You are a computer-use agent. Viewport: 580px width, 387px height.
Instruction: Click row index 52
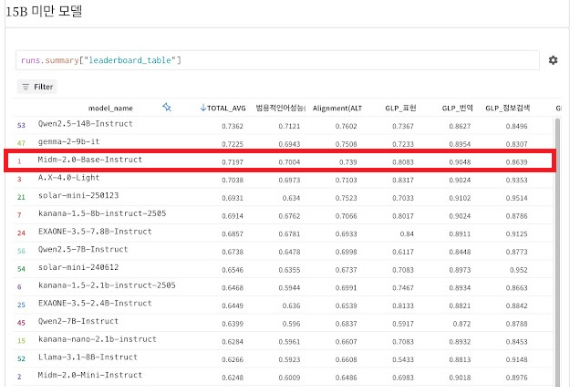click(x=21, y=359)
